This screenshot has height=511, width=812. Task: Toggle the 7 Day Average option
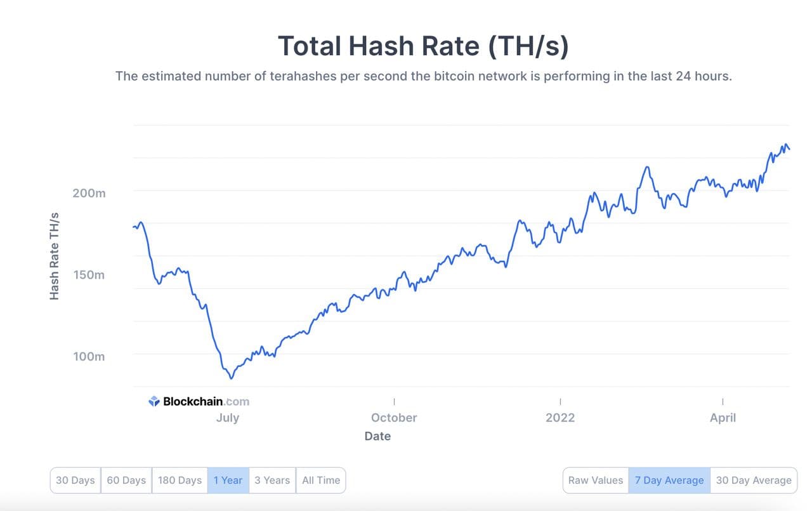point(669,480)
